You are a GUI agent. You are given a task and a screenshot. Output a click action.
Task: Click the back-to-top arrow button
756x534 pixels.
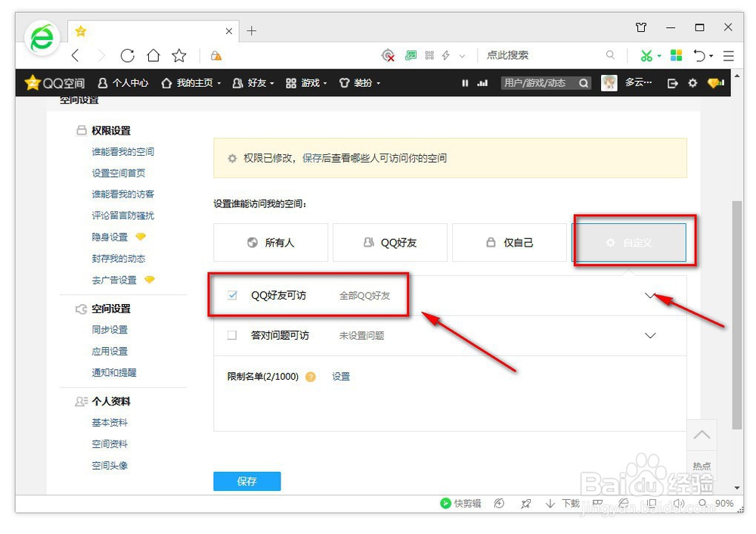pos(702,435)
